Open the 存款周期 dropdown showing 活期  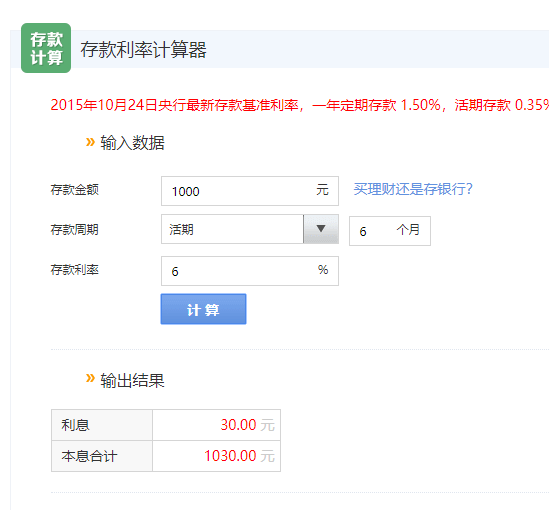click(250, 229)
